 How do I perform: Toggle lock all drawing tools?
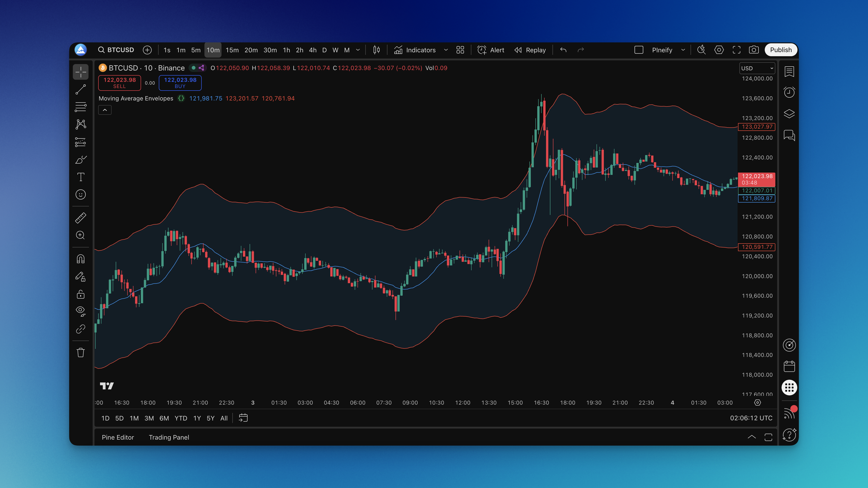[x=80, y=294]
